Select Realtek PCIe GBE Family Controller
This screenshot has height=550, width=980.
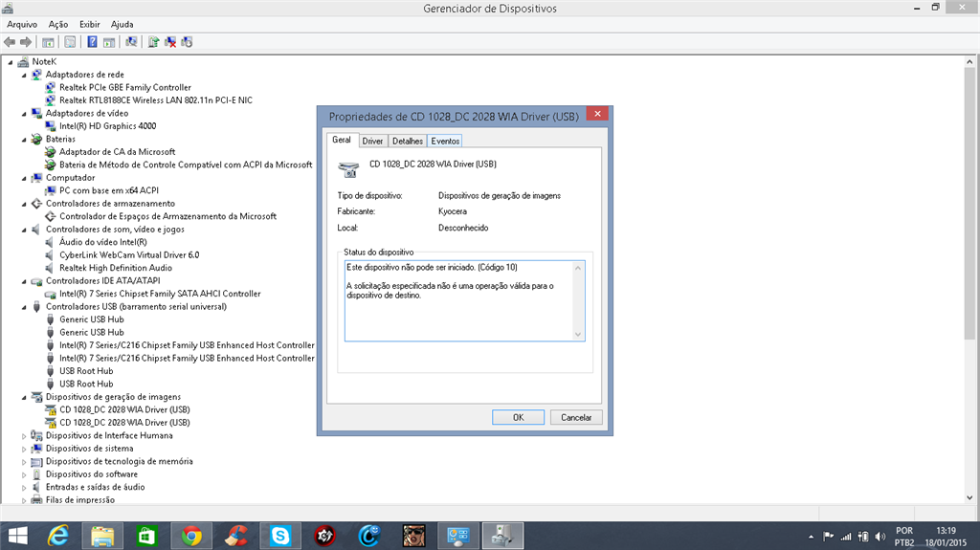(125, 87)
